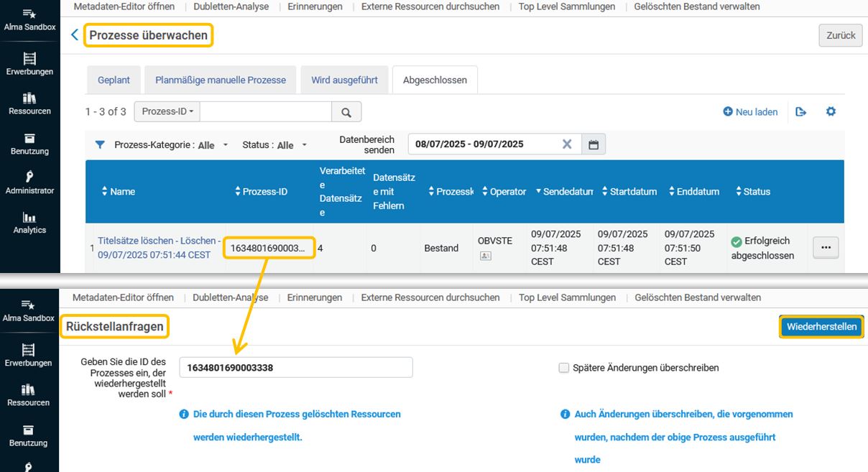Clear the date range with X
868x472 pixels.
pyautogui.click(x=567, y=144)
